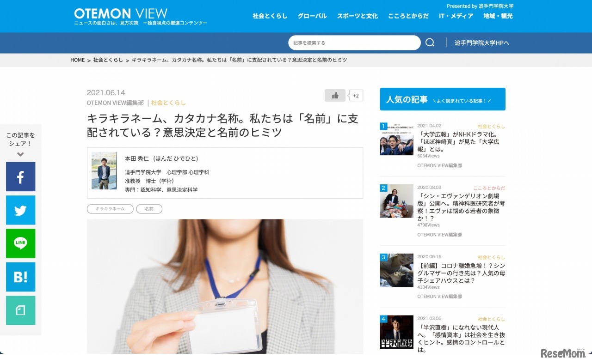Click the キラキラネーム tag

[x=110, y=209]
